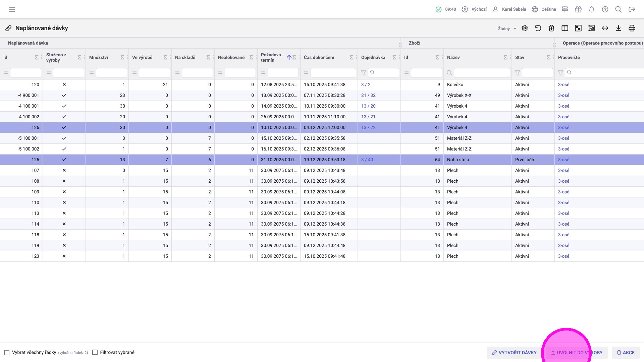This screenshot has height=362, width=644.
Task: Sort by the Čas dokončení column header
Action: (319, 58)
